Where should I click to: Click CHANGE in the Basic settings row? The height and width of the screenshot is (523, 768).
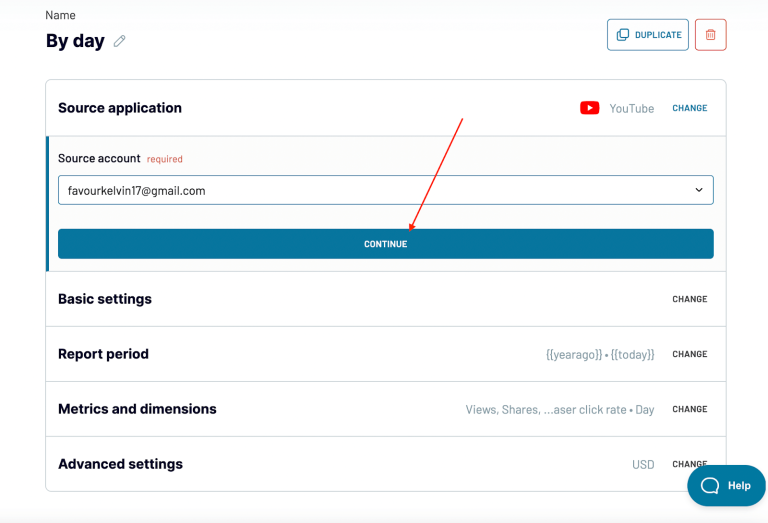(x=689, y=299)
